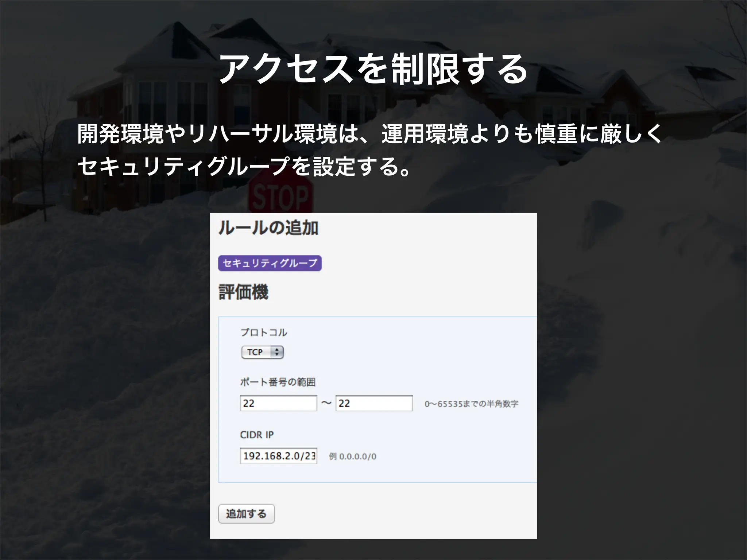Viewport: 747px width, 560px height.
Task: Click the starting port number field
Action: [x=278, y=403]
